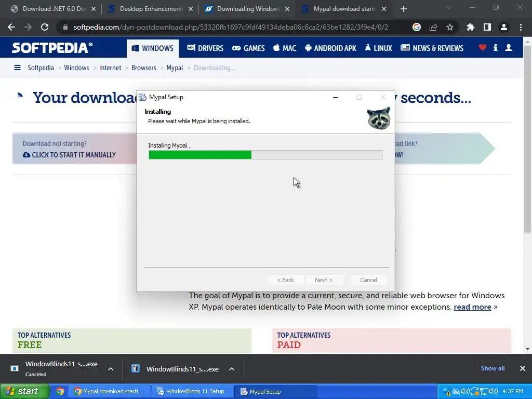Click the browser forward arrow

point(28,27)
